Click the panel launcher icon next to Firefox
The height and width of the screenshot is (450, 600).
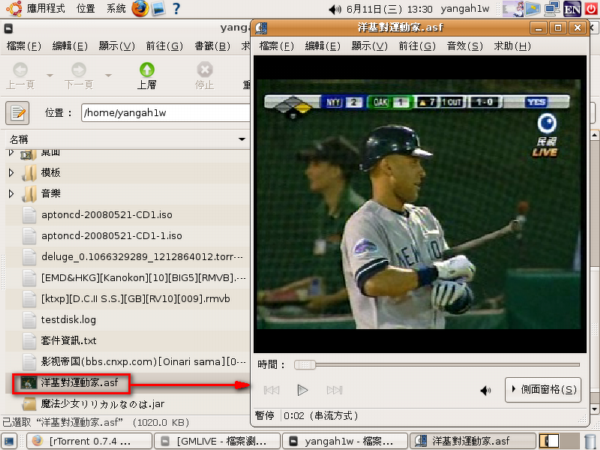(x=158, y=9)
